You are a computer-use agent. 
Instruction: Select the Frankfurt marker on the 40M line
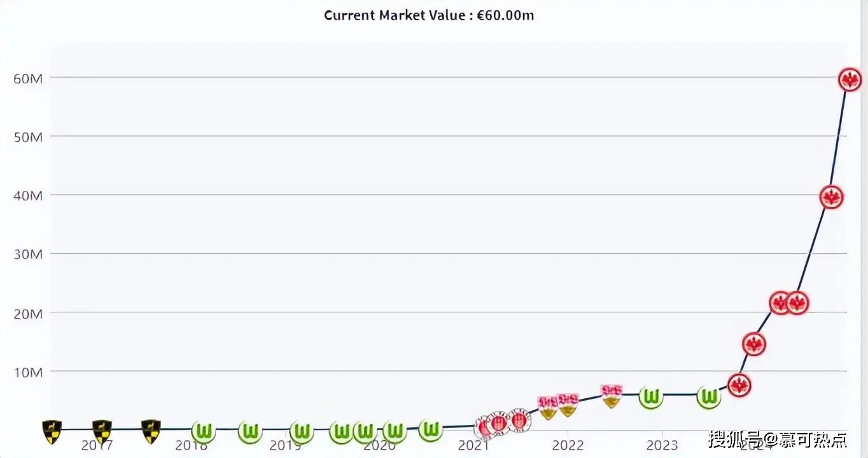click(831, 197)
